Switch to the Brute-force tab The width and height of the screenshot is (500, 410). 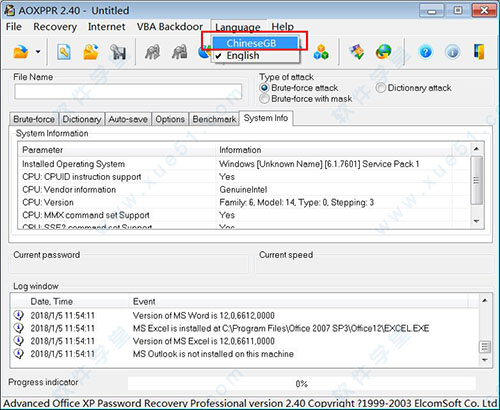point(34,119)
